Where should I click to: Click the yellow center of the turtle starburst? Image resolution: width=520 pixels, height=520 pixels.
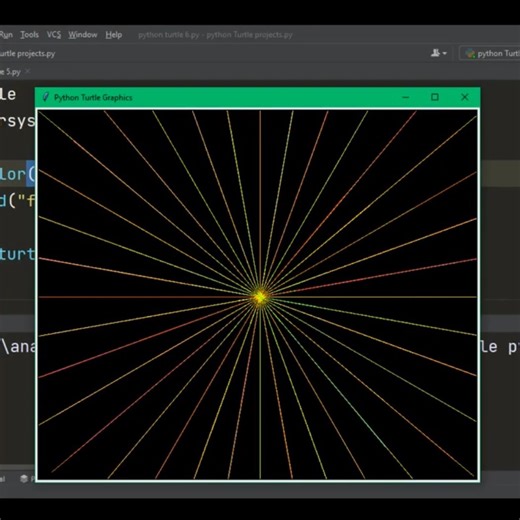[260, 297]
